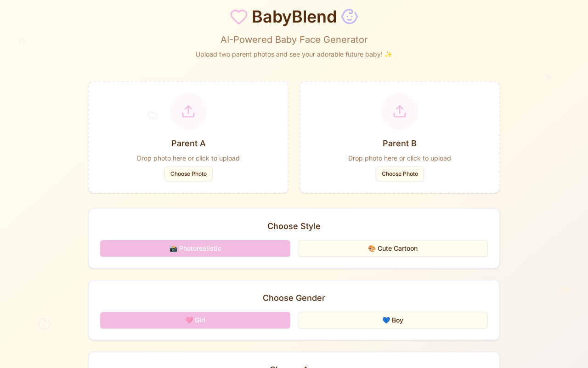Image resolution: width=588 pixels, height=368 pixels.
Task: Click the Choose Style section heading
Action: (x=294, y=226)
